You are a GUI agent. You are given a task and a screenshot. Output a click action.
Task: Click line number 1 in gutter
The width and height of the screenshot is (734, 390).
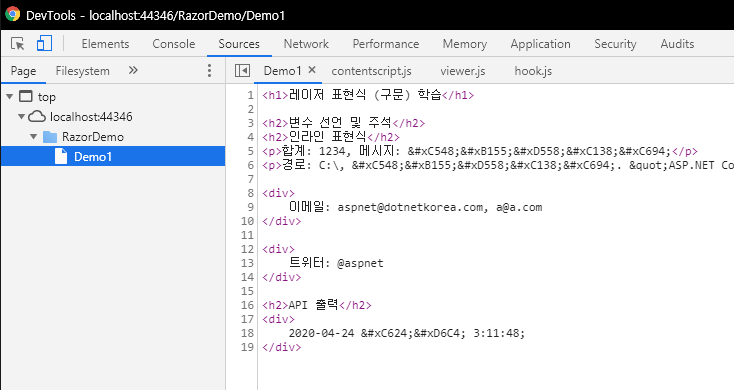click(x=250, y=95)
